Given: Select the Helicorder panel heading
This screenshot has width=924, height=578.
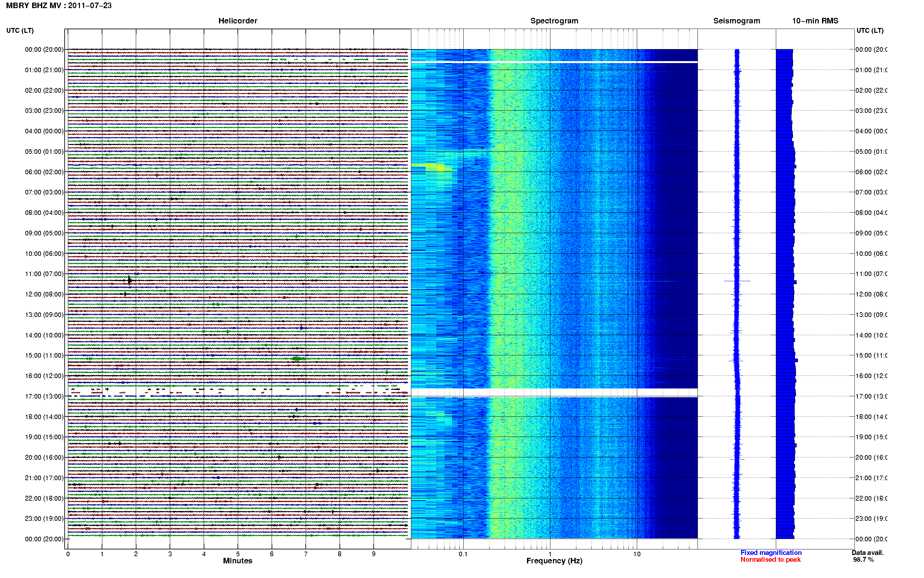Looking at the screenshot, I should 237,21.
